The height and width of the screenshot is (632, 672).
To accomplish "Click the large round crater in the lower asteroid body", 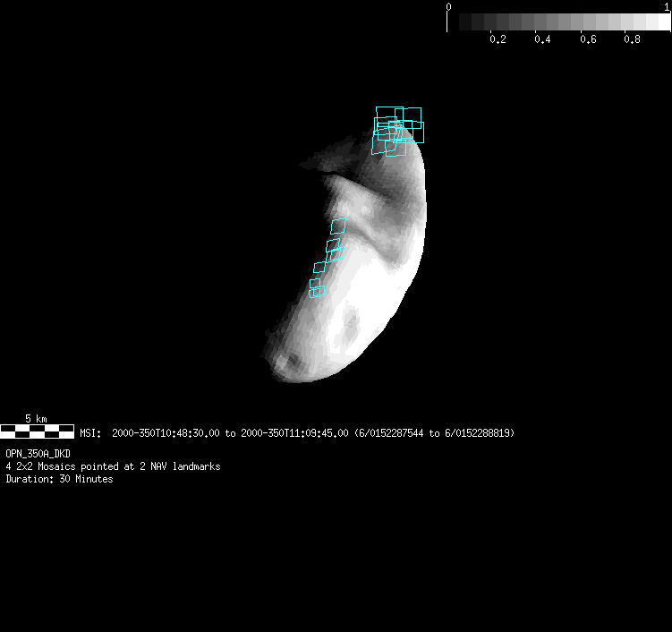I will (349, 320).
